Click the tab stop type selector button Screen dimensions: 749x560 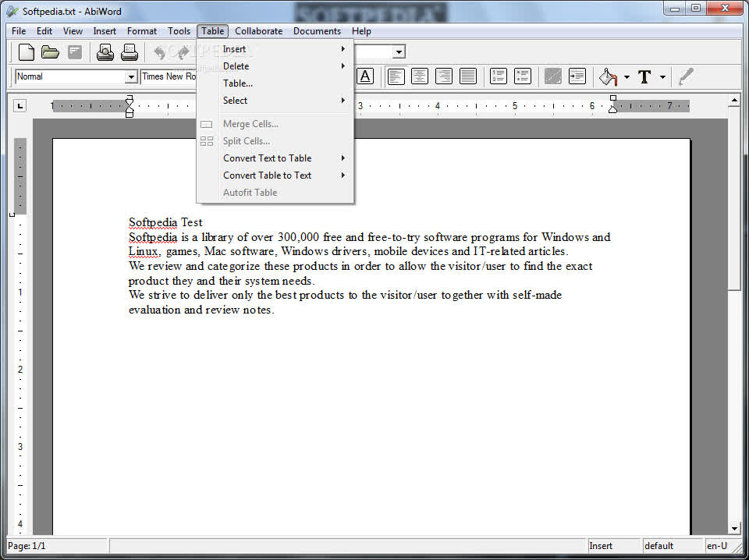coord(20,106)
